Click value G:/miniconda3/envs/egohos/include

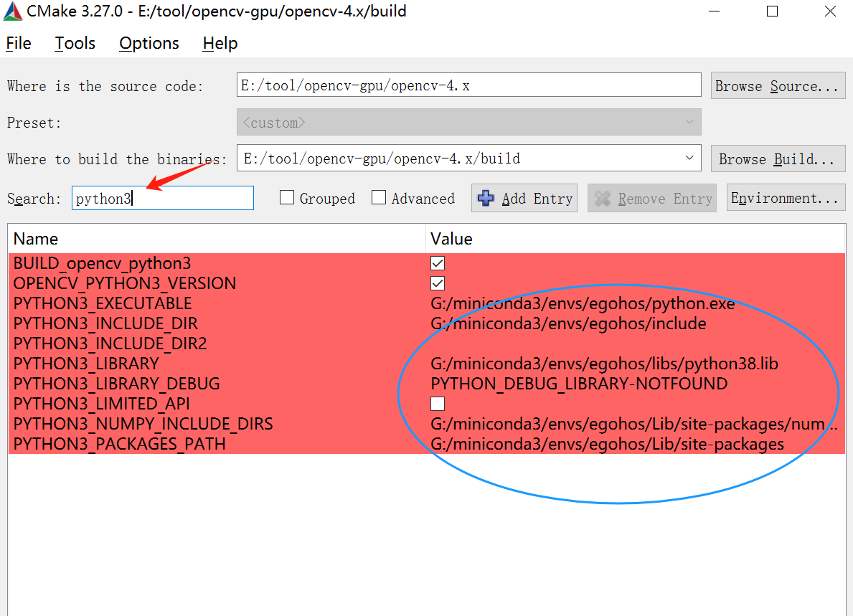pyautogui.click(x=568, y=323)
